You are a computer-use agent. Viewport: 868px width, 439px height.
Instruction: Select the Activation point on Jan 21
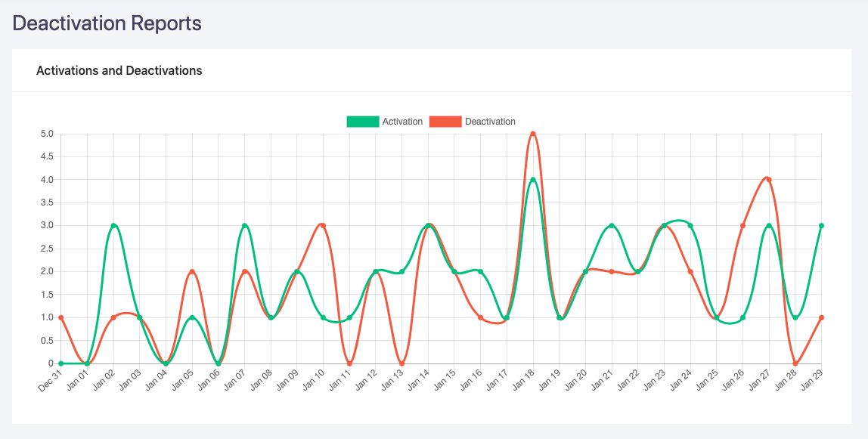(612, 226)
